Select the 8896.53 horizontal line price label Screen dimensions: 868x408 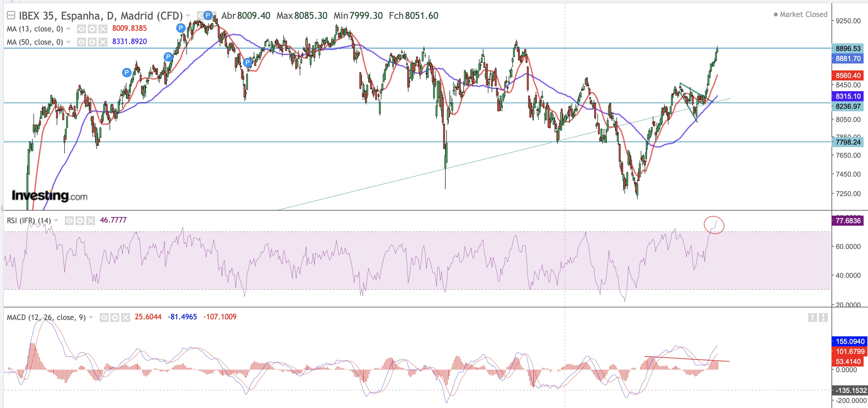point(848,48)
